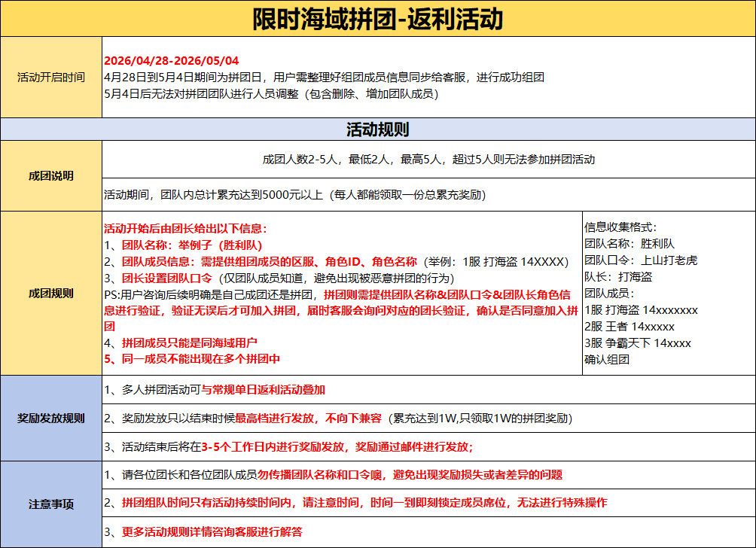This screenshot has height=548, width=756.
Task: Select the 活动规则 section header row
Action: tap(377, 129)
